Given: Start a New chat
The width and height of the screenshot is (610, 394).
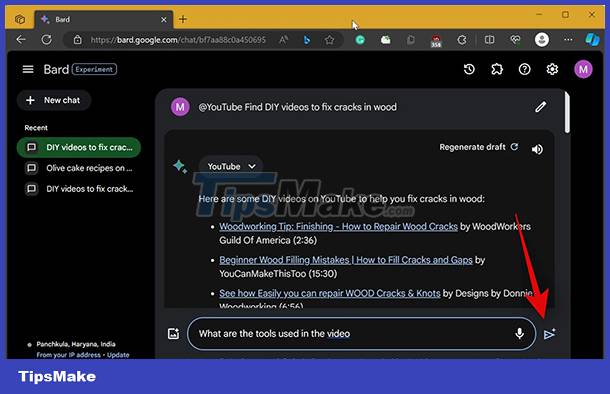Looking at the screenshot, I should point(54,100).
